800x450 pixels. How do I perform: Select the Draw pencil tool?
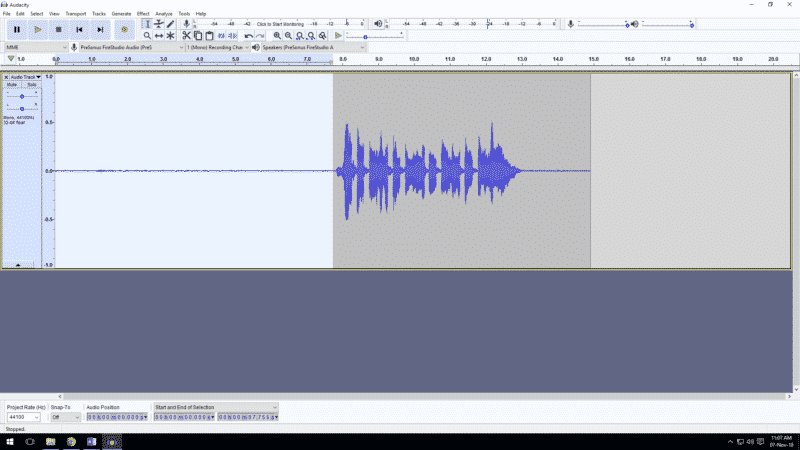170,23
